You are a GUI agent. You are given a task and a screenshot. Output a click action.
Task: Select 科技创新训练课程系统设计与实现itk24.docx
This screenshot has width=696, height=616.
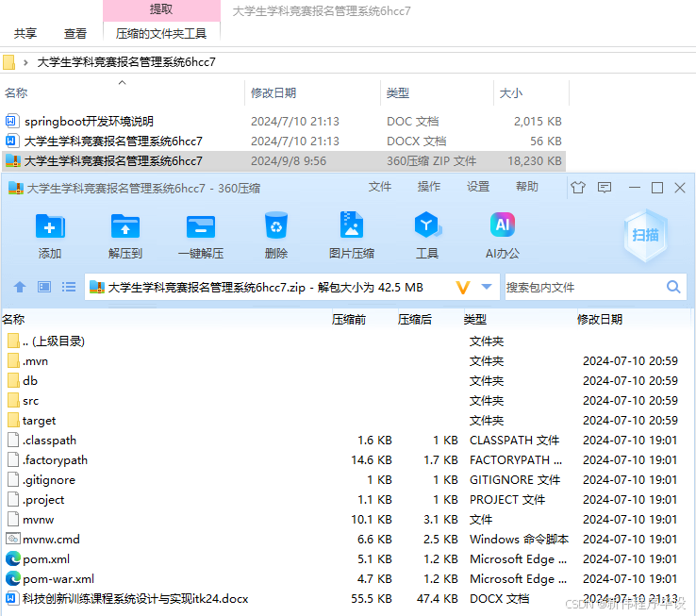346,599
